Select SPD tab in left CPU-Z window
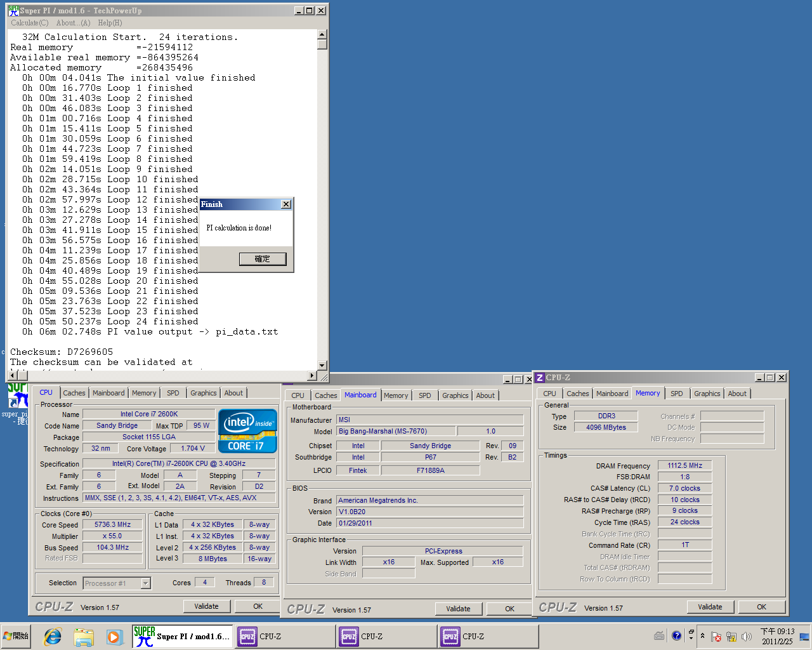 click(173, 393)
